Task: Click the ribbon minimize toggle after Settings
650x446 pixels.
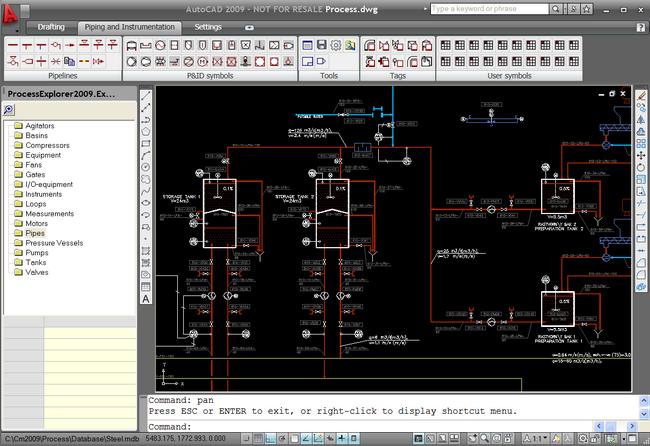Action: pyautogui.click(x=249, y=28)
